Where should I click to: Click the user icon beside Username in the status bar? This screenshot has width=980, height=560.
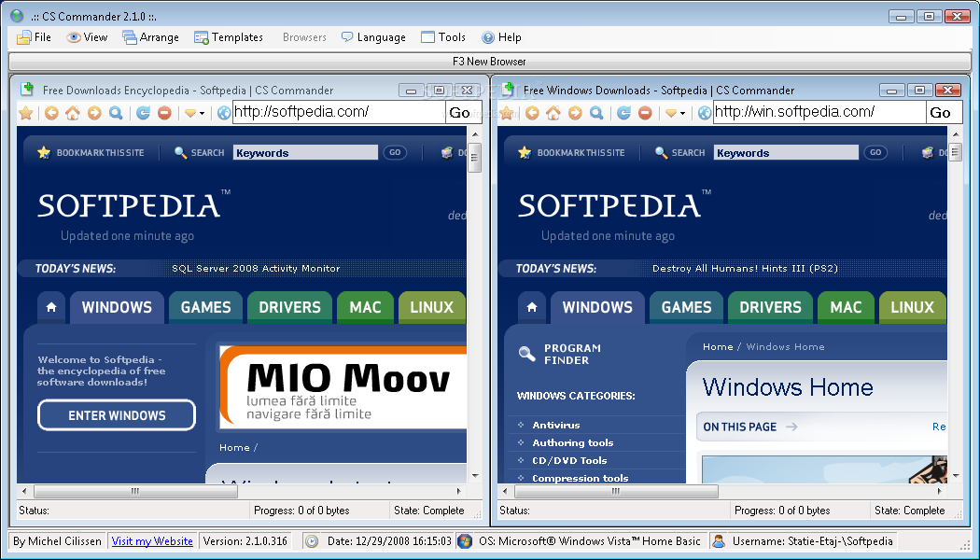(x=719, y=541)
